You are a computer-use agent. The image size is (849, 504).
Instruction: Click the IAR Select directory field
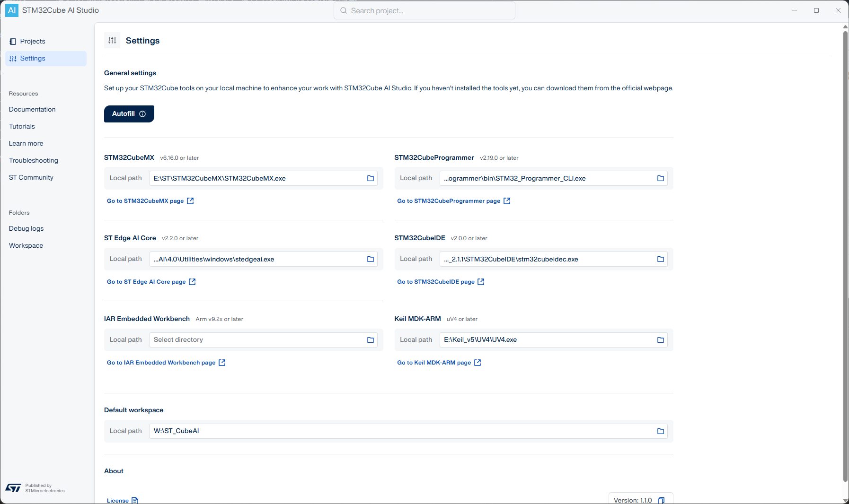[x=264, y=340]
